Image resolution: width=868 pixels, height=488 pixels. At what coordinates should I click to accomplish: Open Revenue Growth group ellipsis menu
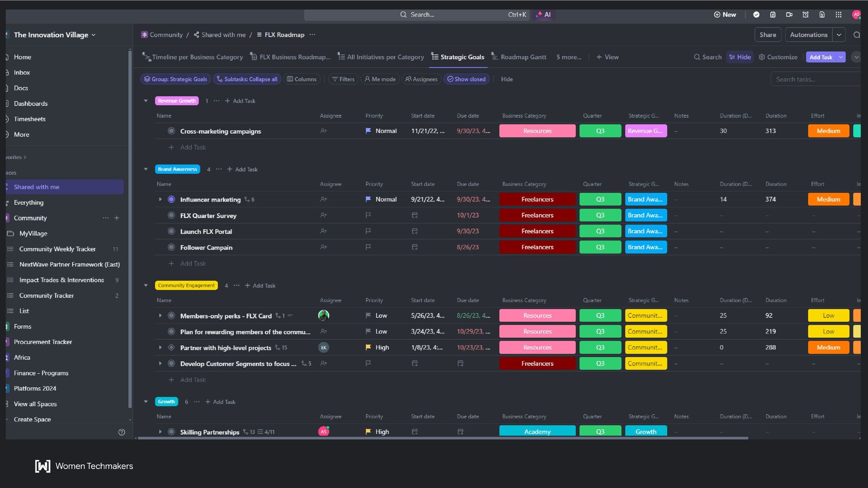pos(217,101)
